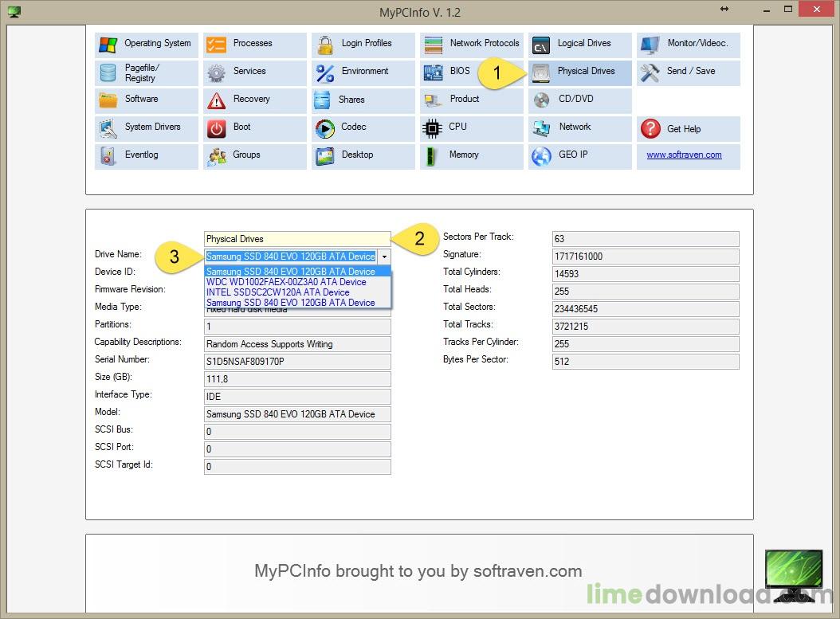Click the Total Heads value 255
The image size is (840, 619).
coord(646,292)
